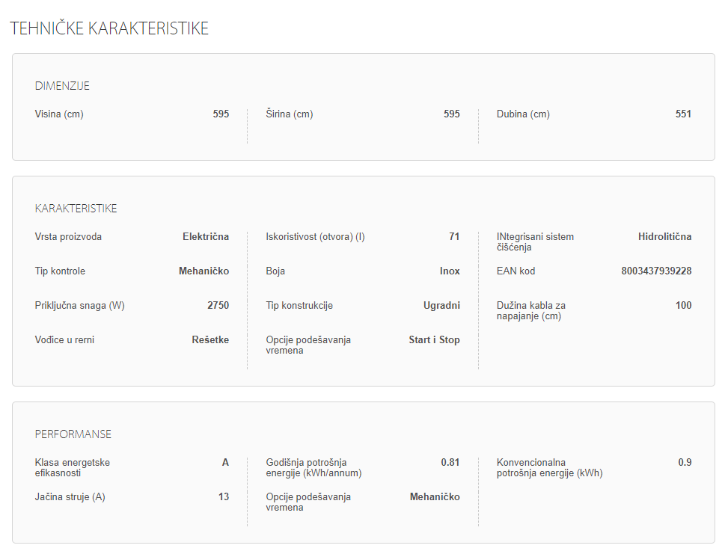This screenshot has height=560, width=728.
Task: Click the Hidrolitična cleaning system value
Action: (x=664, y=237)
